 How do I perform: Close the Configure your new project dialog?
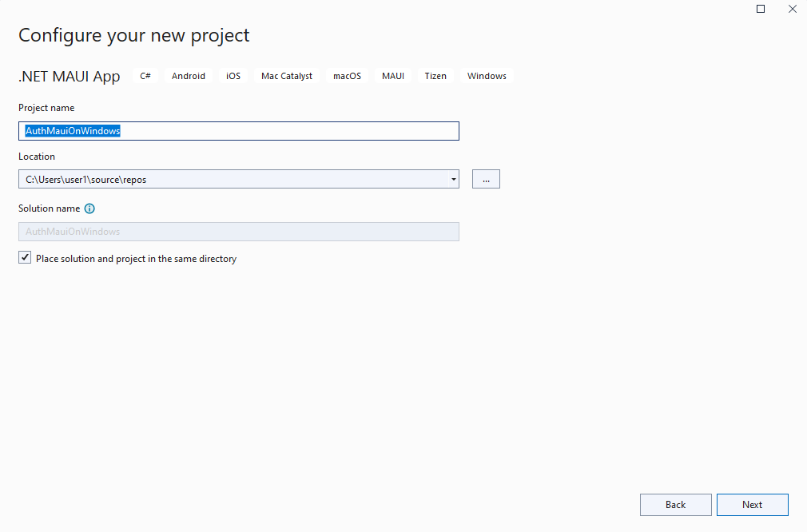pos(792,9)
